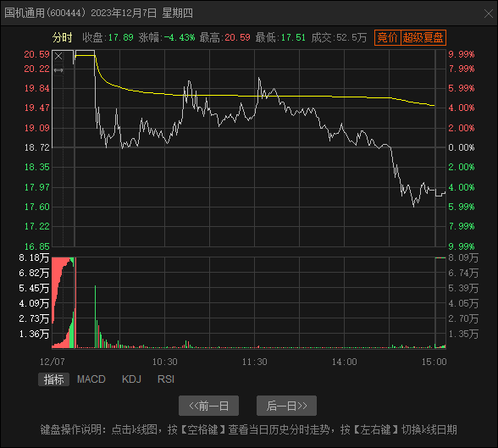
Task: Show the KDJ indicator
Action: 131,379
